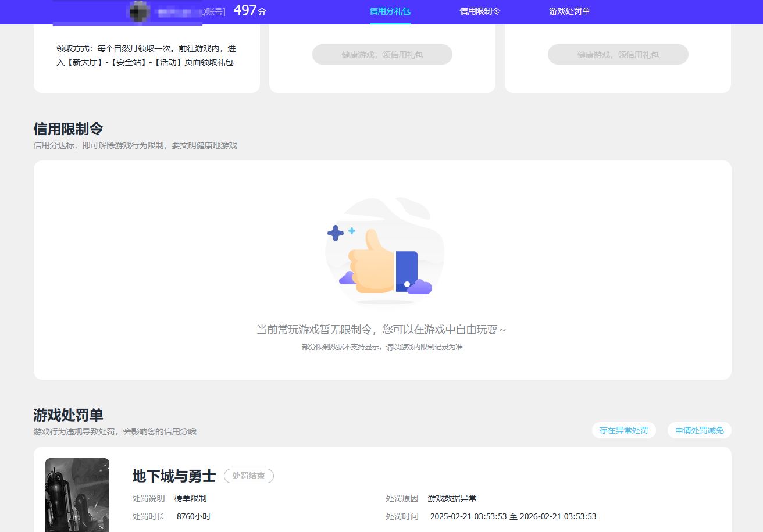Switch to the 信用分礼包 tab
This screenshot has height=532, width=763.
coord(390,11)
